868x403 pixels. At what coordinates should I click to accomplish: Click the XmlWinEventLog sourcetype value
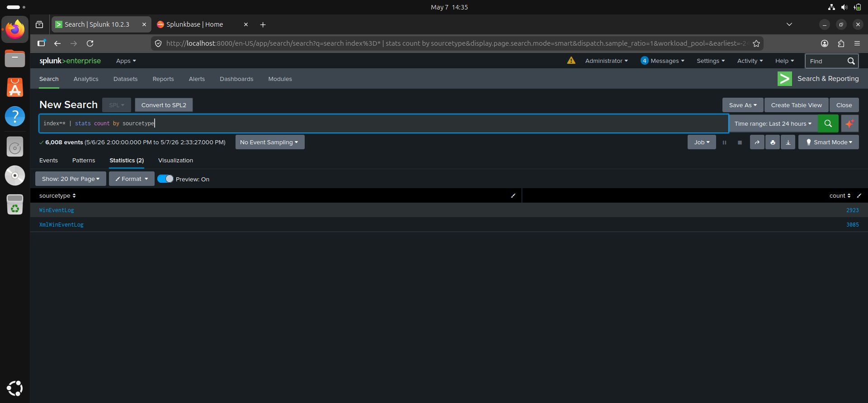[61, 225]
